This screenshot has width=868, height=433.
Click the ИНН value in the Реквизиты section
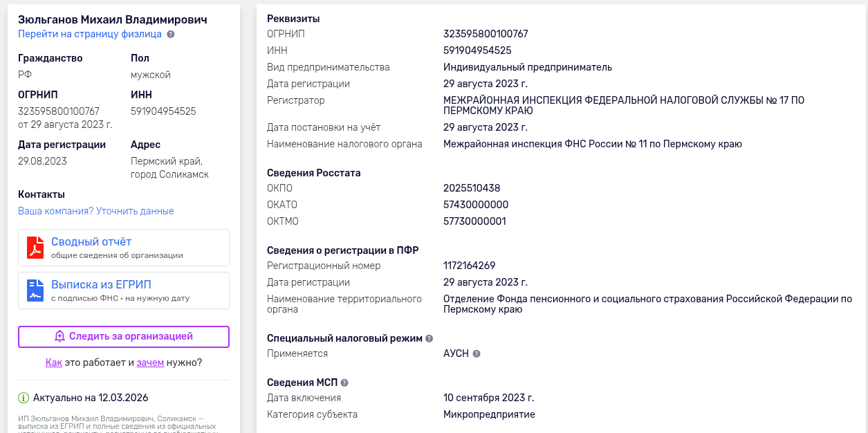pos(477,50)
